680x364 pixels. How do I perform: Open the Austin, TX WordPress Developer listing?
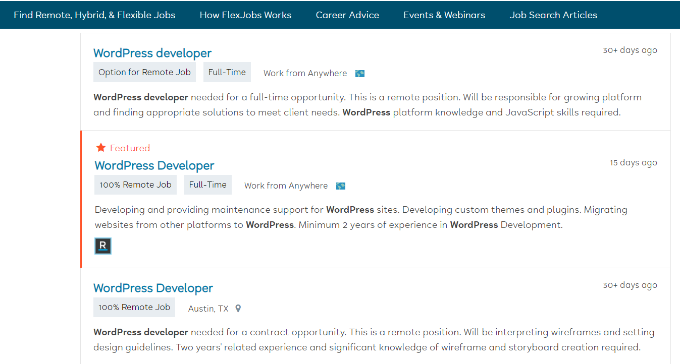(x=153, y=288)
